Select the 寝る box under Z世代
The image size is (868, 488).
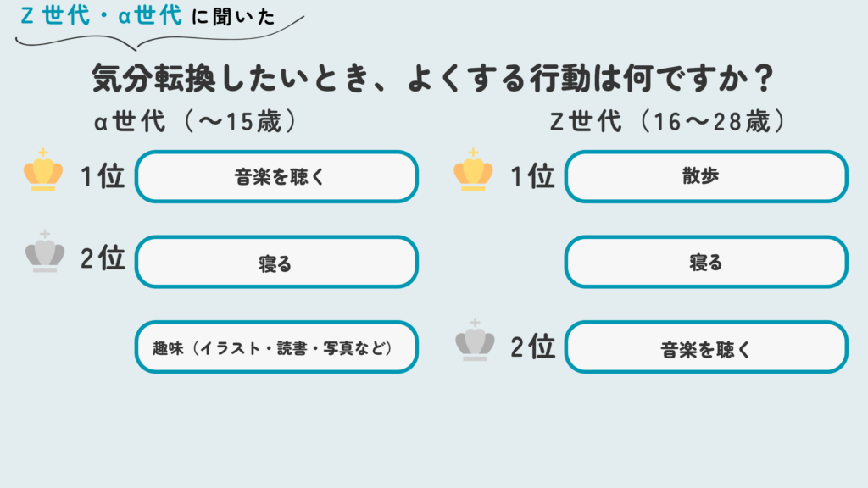coord(706,262)
